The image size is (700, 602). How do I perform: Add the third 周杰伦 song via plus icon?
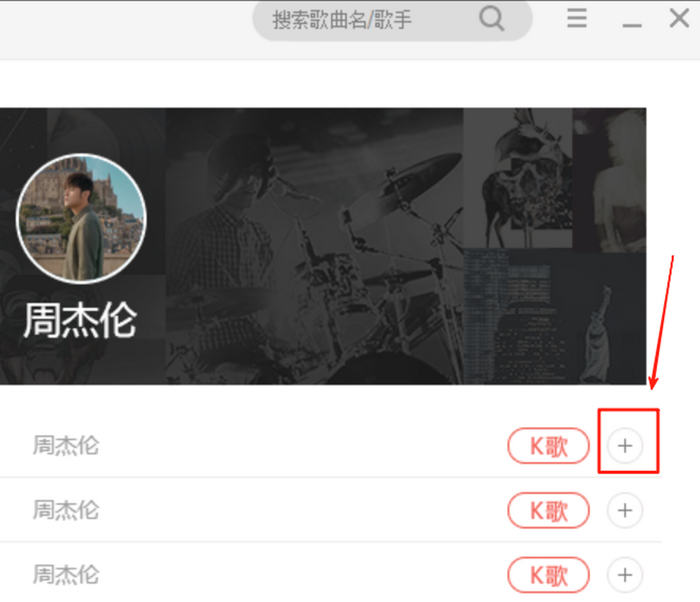tap(625, 575)
